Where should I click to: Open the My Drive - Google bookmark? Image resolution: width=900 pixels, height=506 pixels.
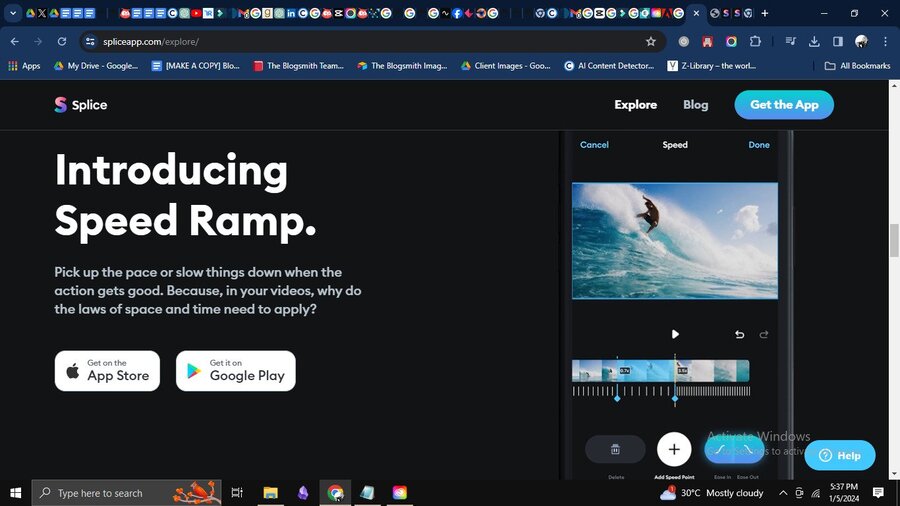96,66
